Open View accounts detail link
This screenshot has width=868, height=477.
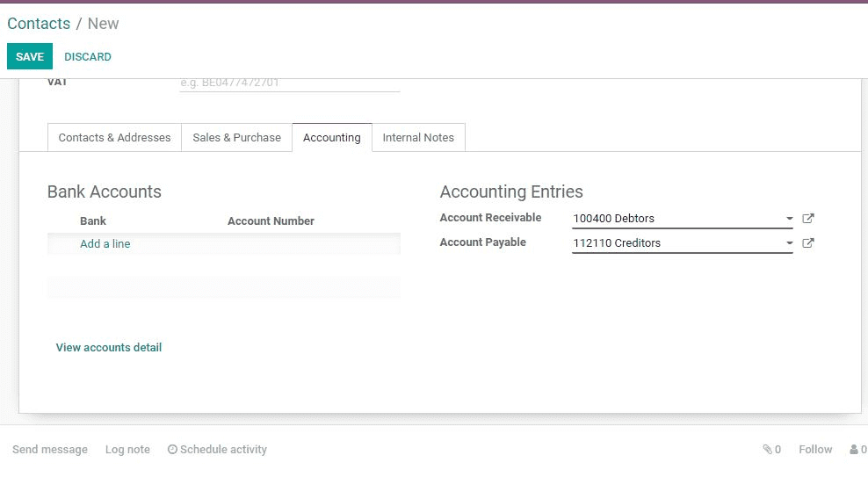pos(109,348)
